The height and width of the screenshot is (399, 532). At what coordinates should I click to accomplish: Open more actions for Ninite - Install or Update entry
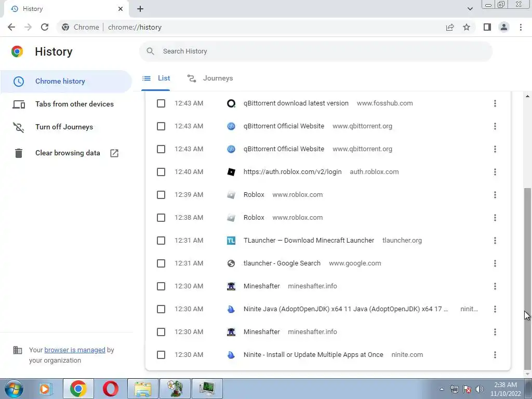[x=495, y=355]
